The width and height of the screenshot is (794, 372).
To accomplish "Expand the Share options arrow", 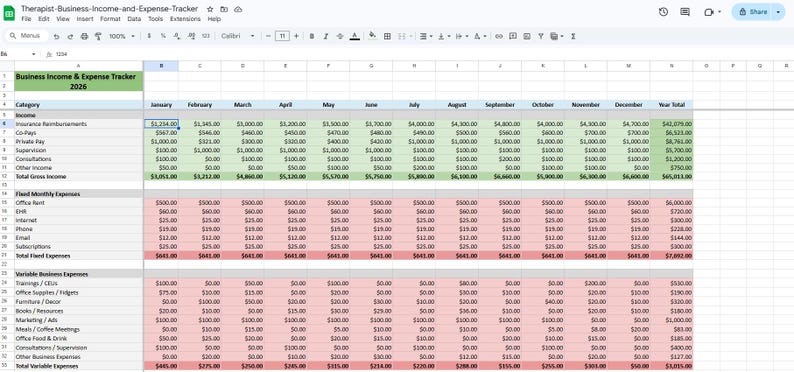I will [x=778, y=12].
